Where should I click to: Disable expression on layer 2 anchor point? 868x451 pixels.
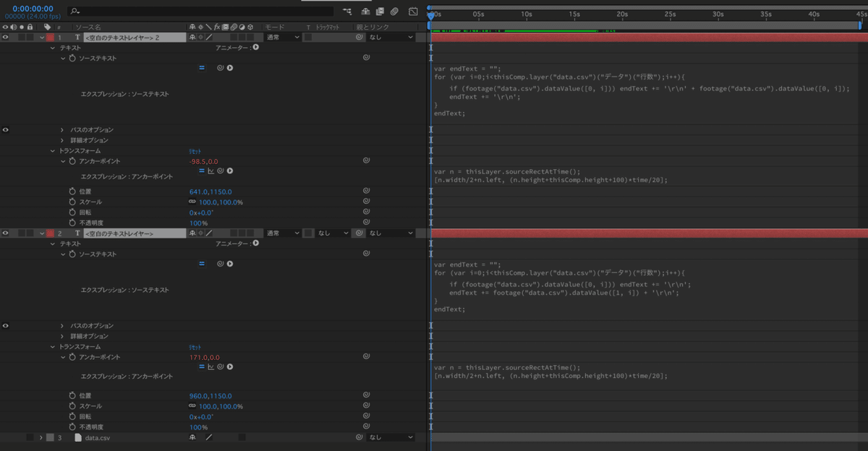pyautogui.click(x=202, y=367)
